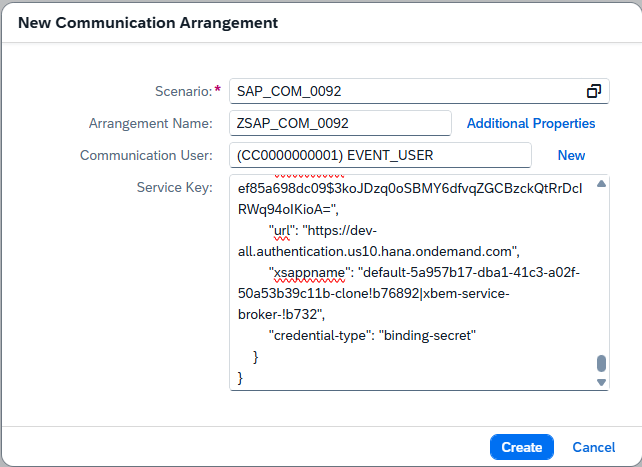Click the Scenario field label

tap(185, 91)
